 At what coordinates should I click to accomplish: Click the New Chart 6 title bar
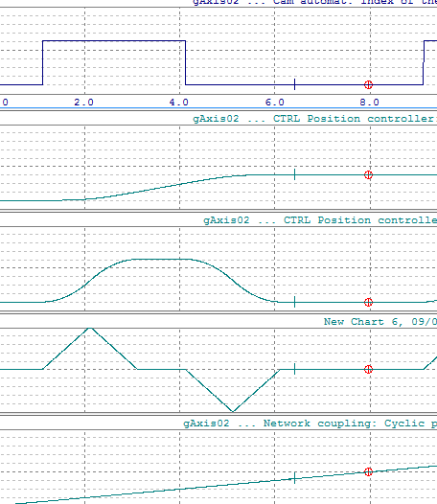click(x=380, y=321)
